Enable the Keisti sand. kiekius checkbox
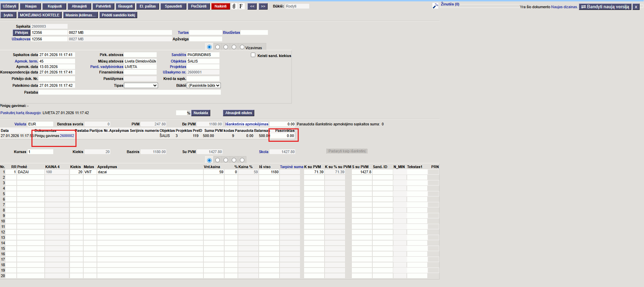 (253, 55)
